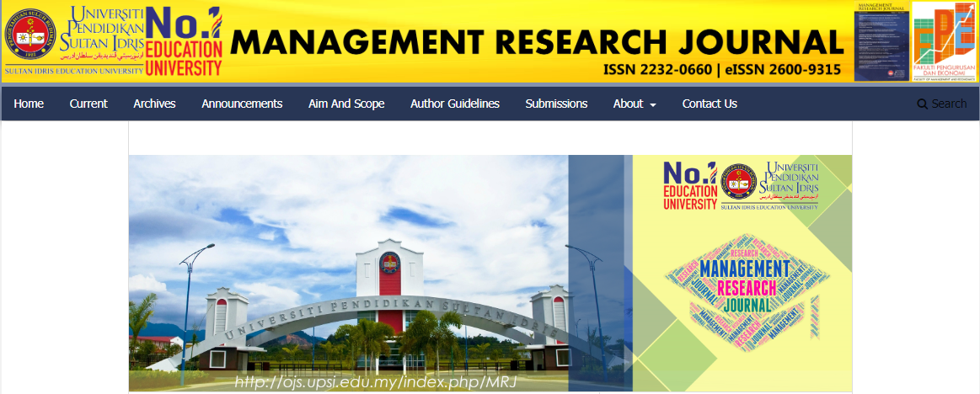Click the Management Research Journal title banner
This screenshot has width=980, height=394.
pyautogui.click(x=536, y=42)
